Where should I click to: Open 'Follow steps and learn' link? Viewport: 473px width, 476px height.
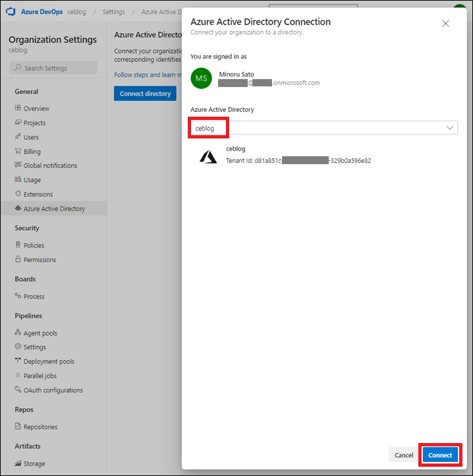148,74
